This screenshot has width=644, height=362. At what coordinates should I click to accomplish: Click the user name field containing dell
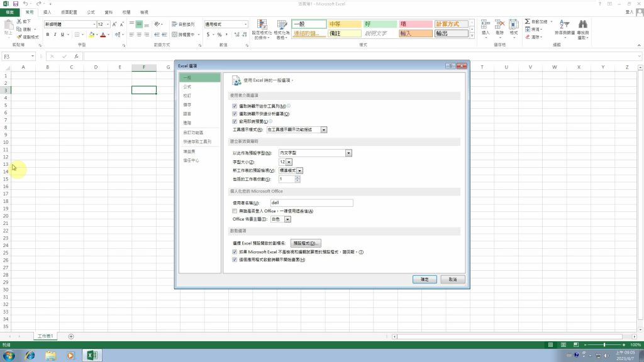tap(312, 203)
